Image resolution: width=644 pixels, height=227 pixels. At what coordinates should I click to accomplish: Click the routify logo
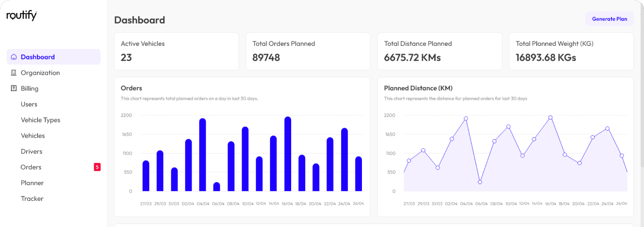point(21,16)
